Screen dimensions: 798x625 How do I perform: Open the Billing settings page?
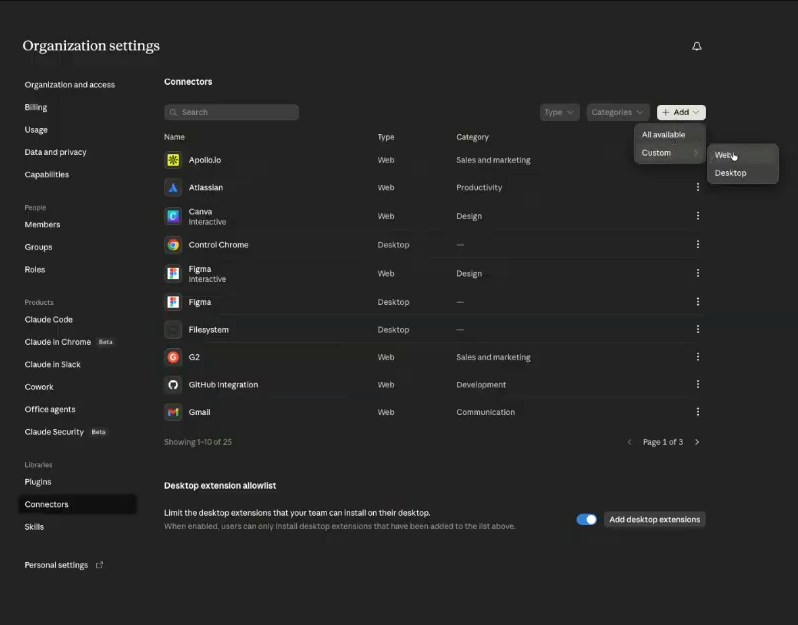tap(36, 107)
